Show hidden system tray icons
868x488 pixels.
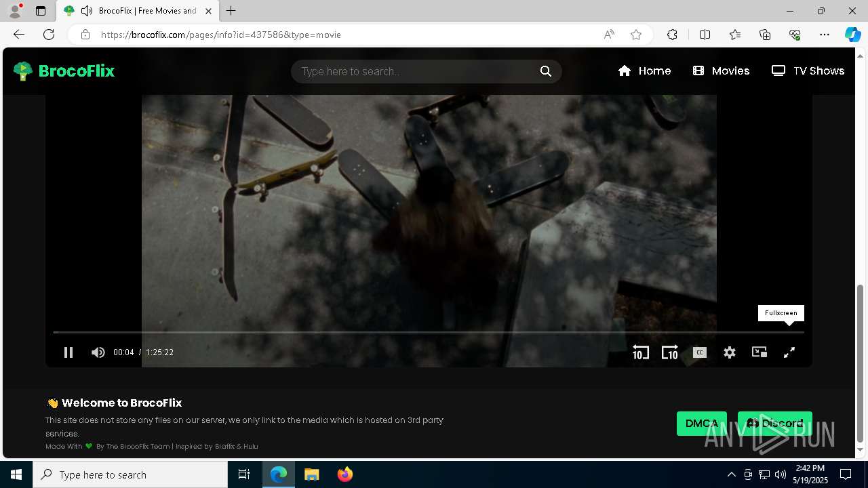pos(732,474)
